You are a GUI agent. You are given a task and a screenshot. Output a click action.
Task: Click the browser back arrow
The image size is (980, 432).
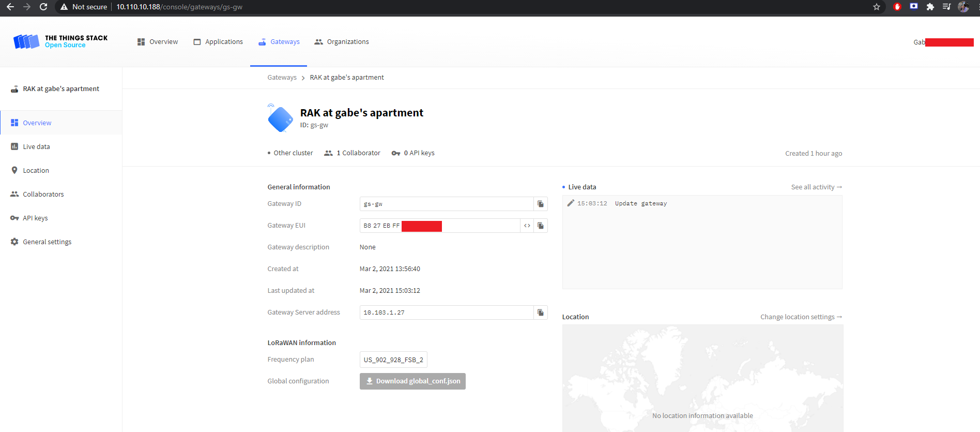[x=10, y=7]
